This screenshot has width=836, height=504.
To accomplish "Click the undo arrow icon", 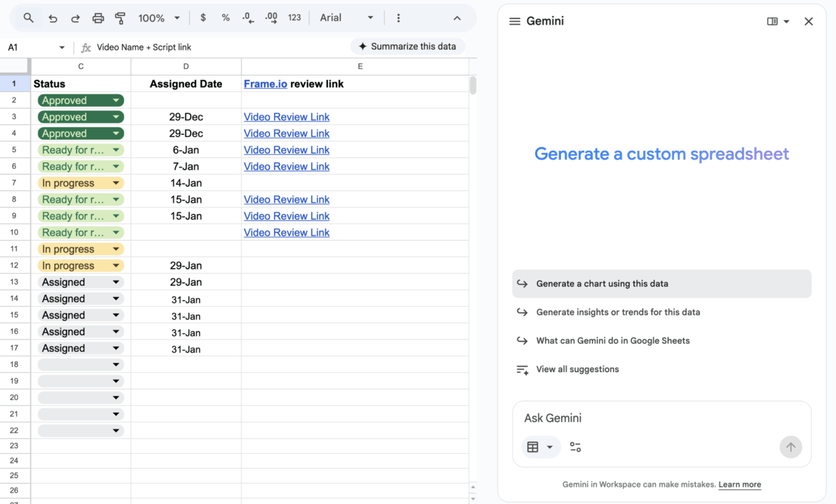I will click(x=53, y=18).
